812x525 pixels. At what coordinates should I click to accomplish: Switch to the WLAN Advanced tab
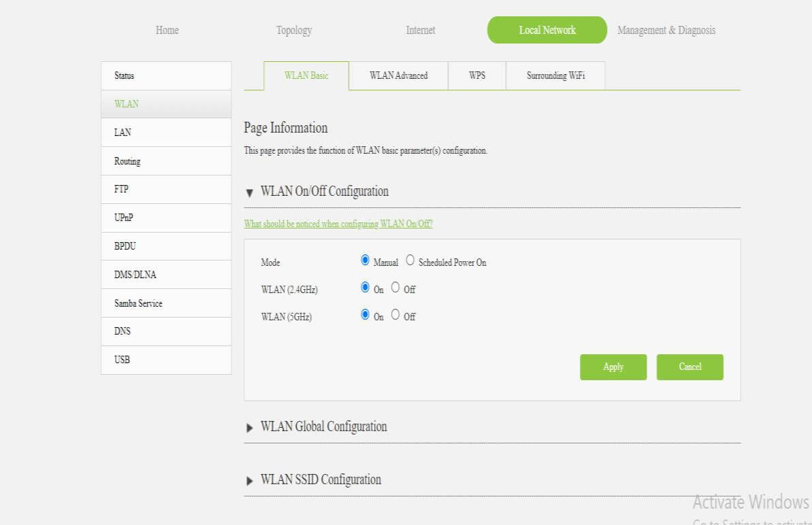point(398,75)
